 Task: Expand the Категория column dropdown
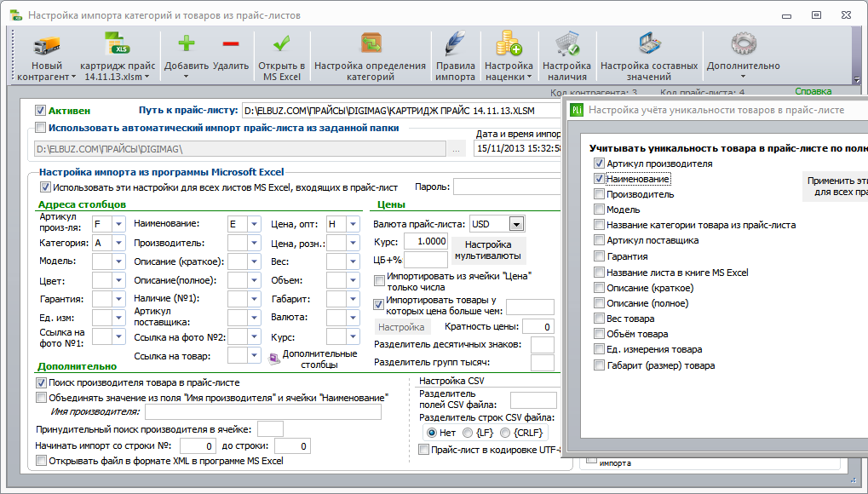(118, 243)
